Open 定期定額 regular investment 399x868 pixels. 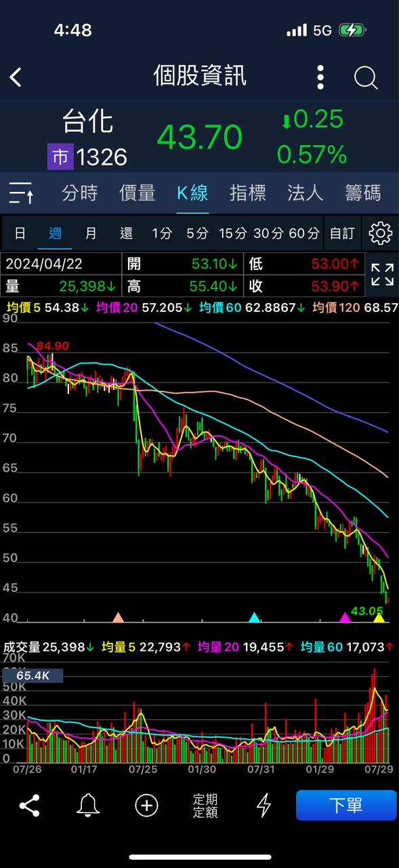click(x=205, y=806)
